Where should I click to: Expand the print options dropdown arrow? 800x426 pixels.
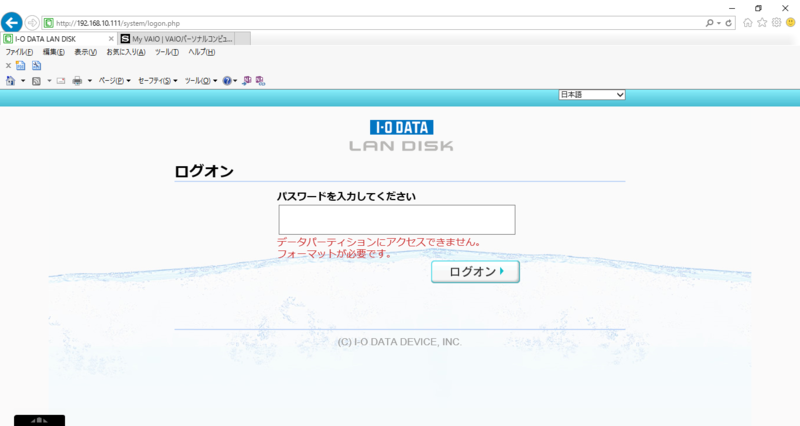point(90,81)
